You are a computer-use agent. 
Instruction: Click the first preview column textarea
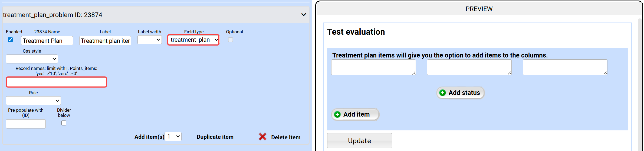pos(373,67)
